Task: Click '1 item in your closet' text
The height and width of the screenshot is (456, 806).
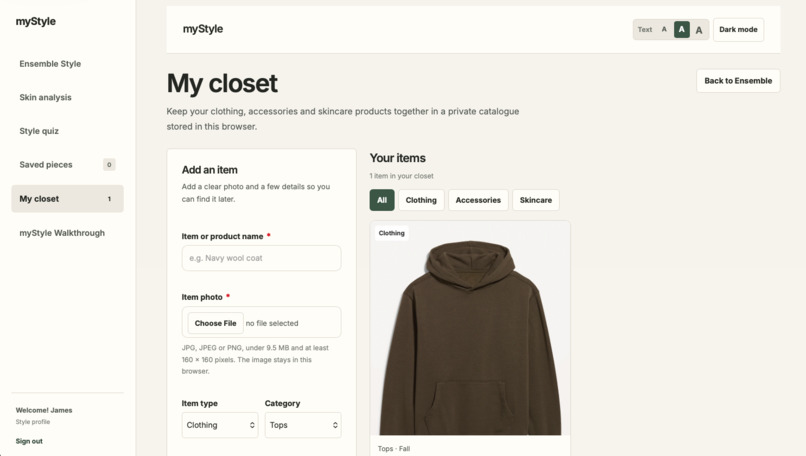Action: [401, 176]
